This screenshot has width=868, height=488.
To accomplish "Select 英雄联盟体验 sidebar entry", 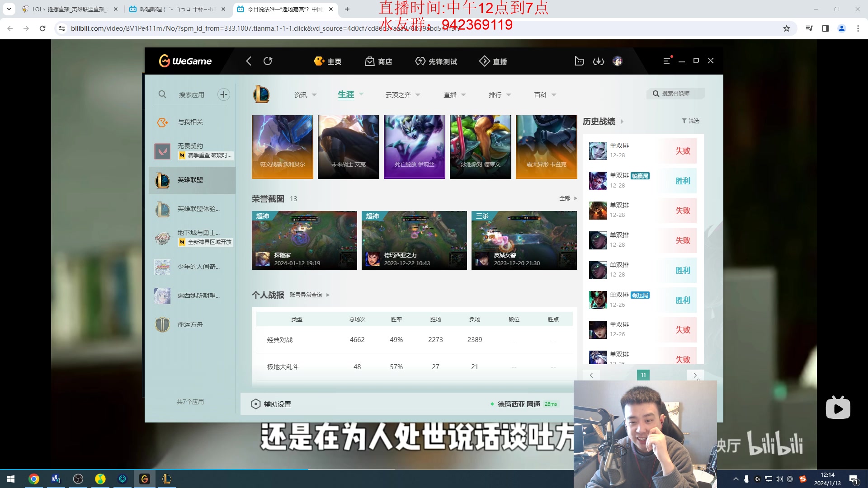I will (192, 209).
